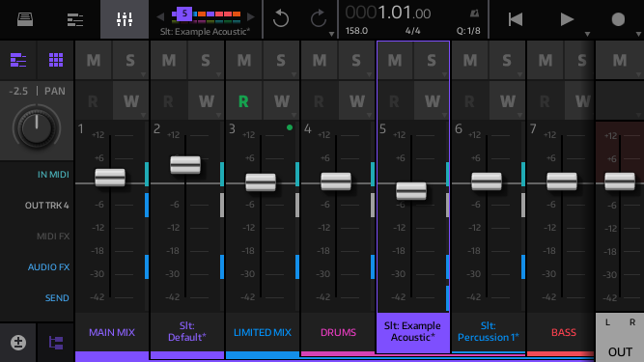Solo track 3 LIMITED MIX
This screenshot has width=644, height=362.
coord(281,60)
